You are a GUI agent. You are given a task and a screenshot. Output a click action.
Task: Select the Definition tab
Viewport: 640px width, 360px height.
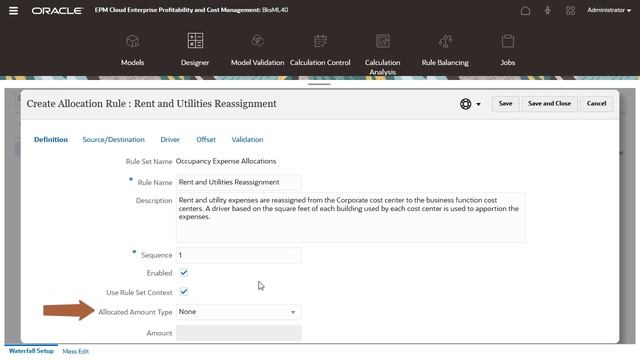[x=51, y=140]
